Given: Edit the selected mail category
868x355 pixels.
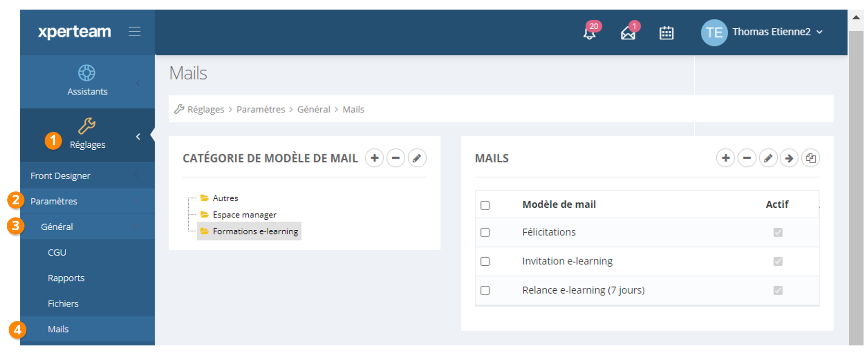Looking at the screenshot, I should 417,158.
